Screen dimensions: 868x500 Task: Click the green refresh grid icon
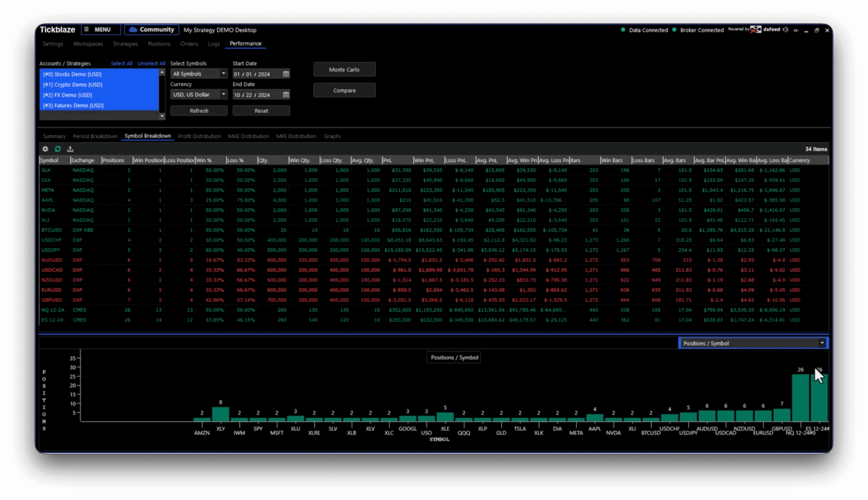(58, 149)
